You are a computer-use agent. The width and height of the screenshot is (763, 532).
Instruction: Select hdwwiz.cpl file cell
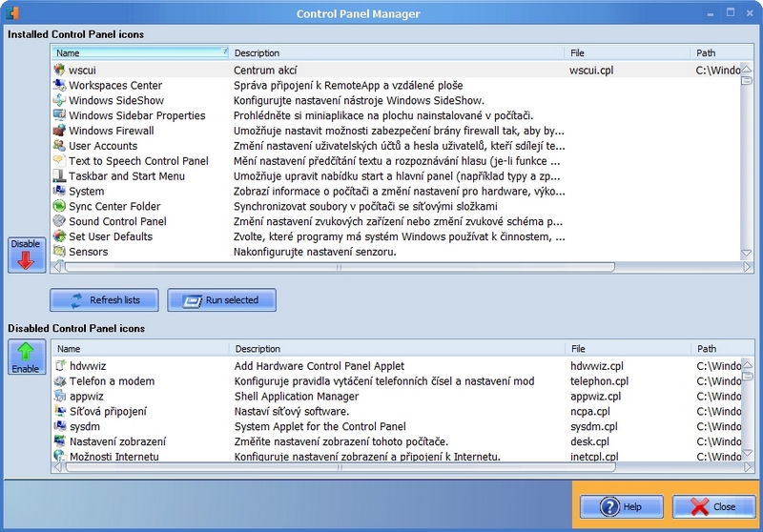(x=597, y=366)
